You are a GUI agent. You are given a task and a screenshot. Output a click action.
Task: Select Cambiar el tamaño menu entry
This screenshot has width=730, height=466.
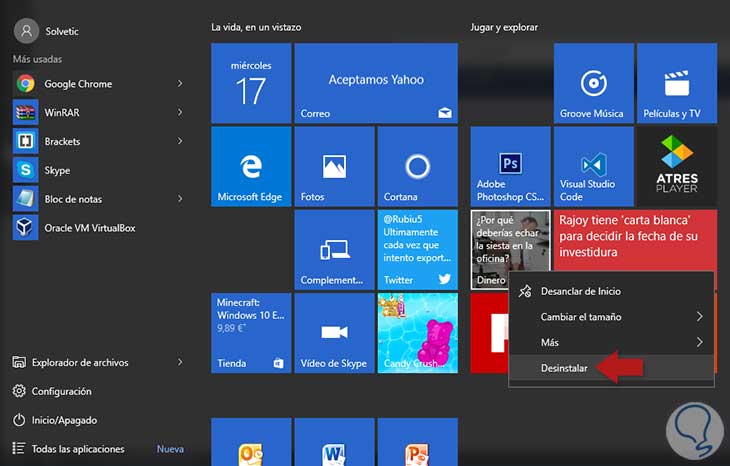(x=611, y=317)
